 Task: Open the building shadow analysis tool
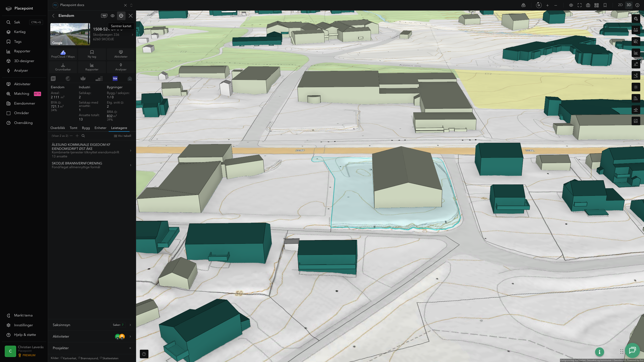(636, 98)
